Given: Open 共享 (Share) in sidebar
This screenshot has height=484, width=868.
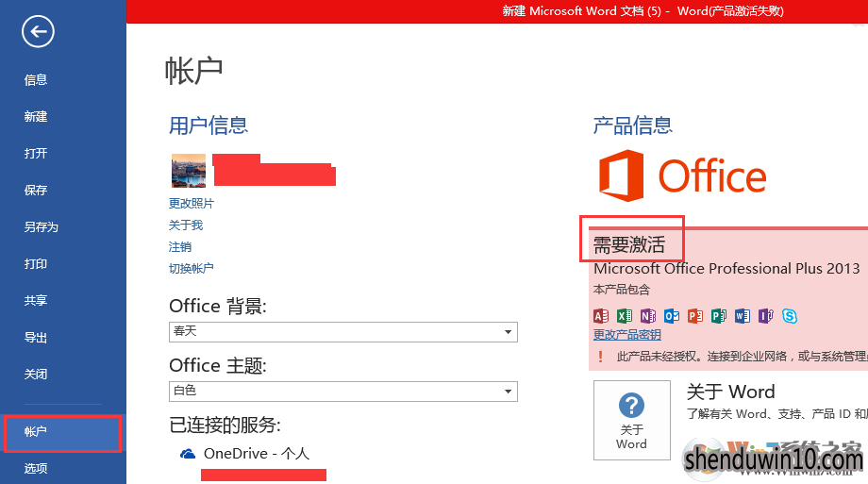Looking at the screenshot, I should [36, 300].
